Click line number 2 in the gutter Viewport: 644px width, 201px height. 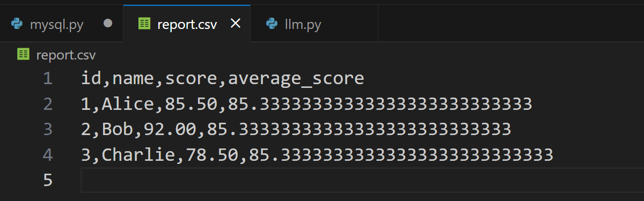[48, 104]
